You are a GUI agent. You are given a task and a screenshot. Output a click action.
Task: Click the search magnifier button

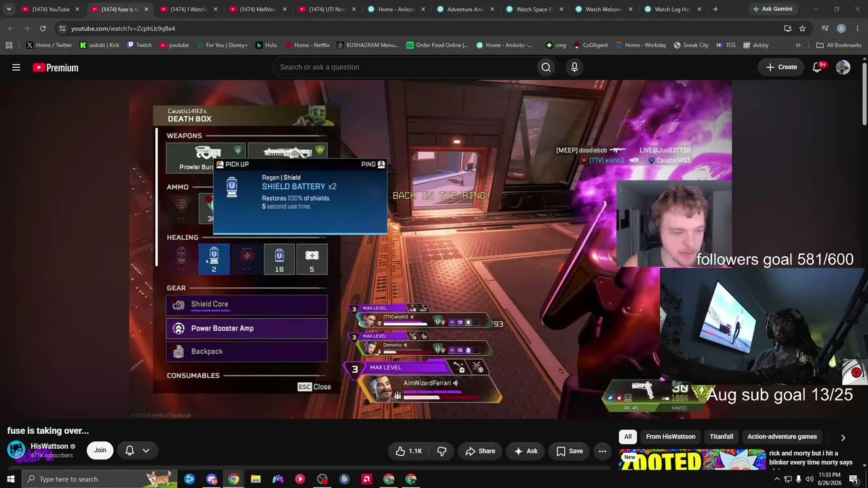546,67
